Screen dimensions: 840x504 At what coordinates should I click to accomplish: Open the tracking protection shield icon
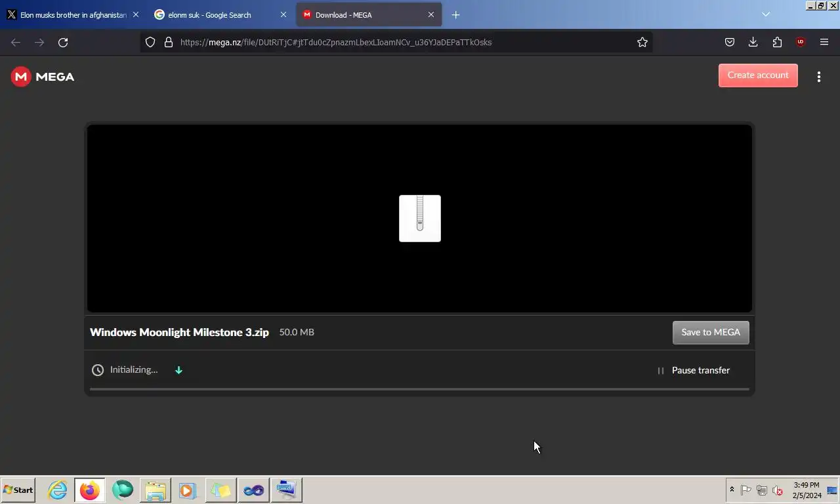[150, 42]
